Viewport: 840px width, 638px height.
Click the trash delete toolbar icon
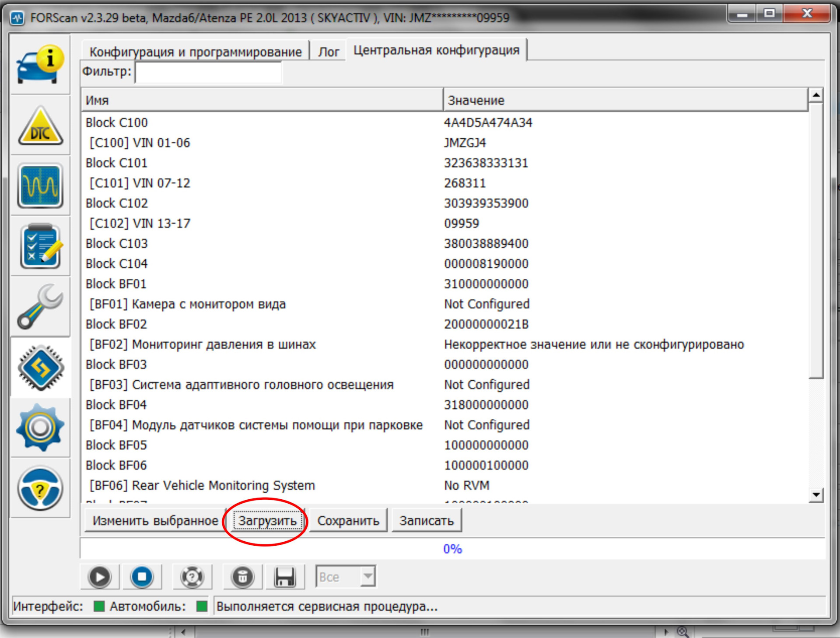[x=242, y=577]
